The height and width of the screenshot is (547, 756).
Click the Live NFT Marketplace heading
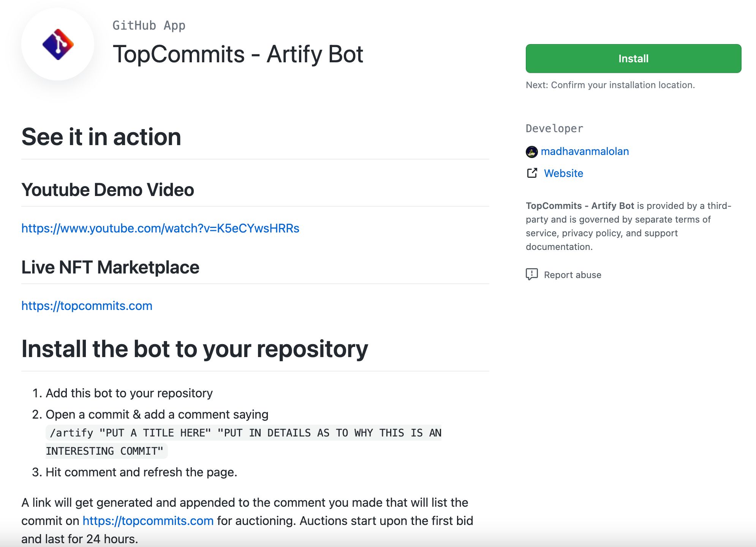(110, 267)
